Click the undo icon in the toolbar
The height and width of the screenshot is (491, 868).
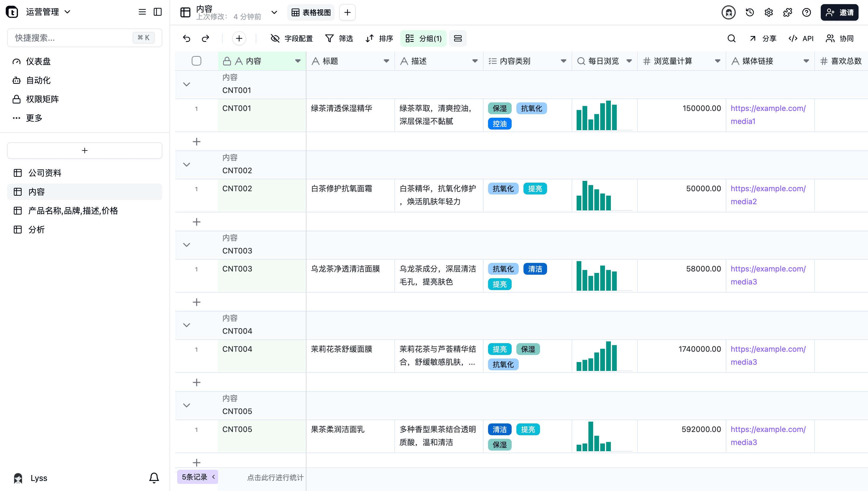click(187, 38)
